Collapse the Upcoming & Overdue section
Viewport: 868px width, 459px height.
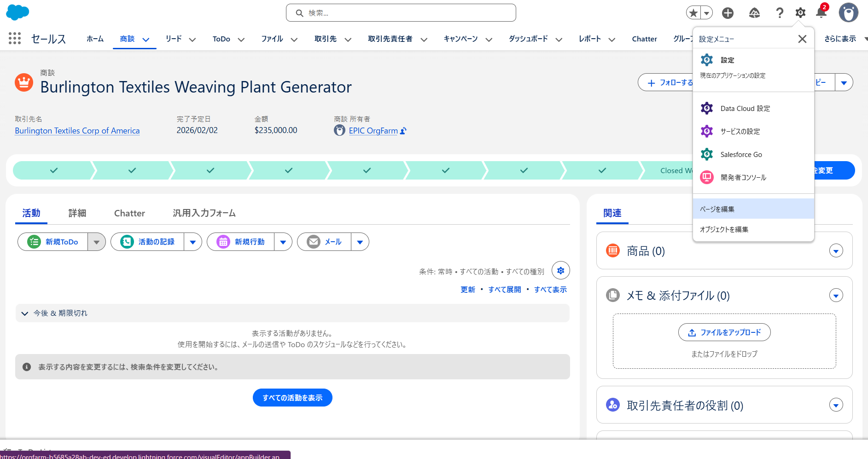coord(25,314)
